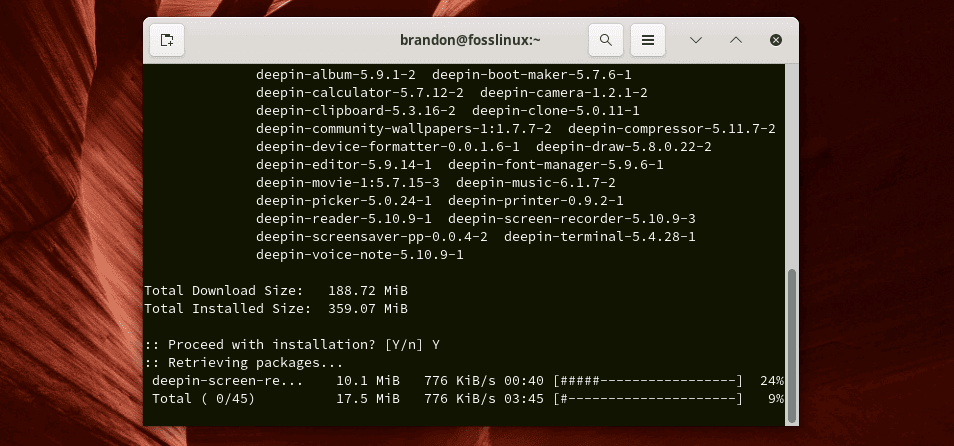954x446 pixels.
Task: Click the 24% progress value
Action: 771,381
